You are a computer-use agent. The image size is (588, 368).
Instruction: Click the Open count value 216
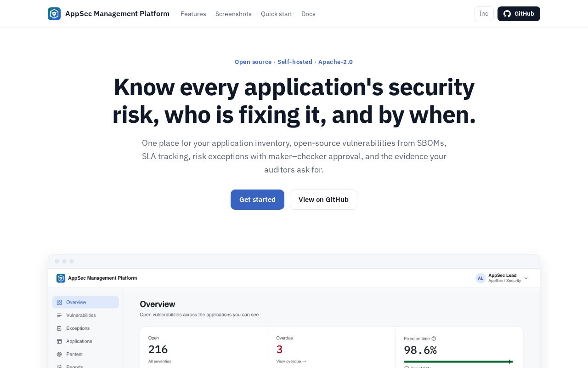coord(158,350)
